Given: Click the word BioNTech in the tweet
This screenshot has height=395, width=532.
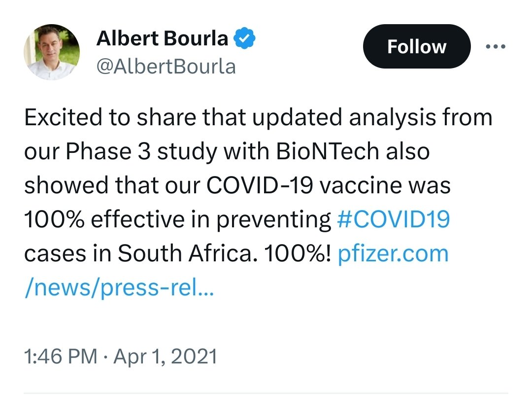Looking at the screenshot, I should click(327, 151).
